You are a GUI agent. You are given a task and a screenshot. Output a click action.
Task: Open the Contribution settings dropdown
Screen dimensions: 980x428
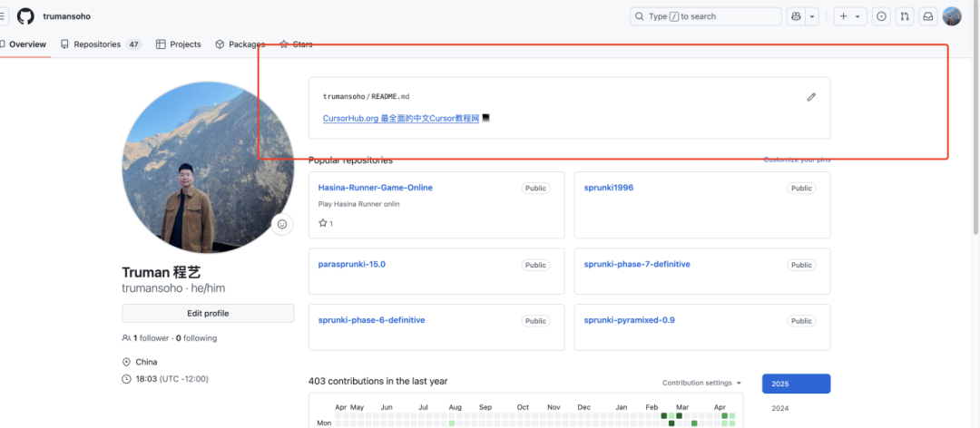pyautogui.click(x=701, y=383)
